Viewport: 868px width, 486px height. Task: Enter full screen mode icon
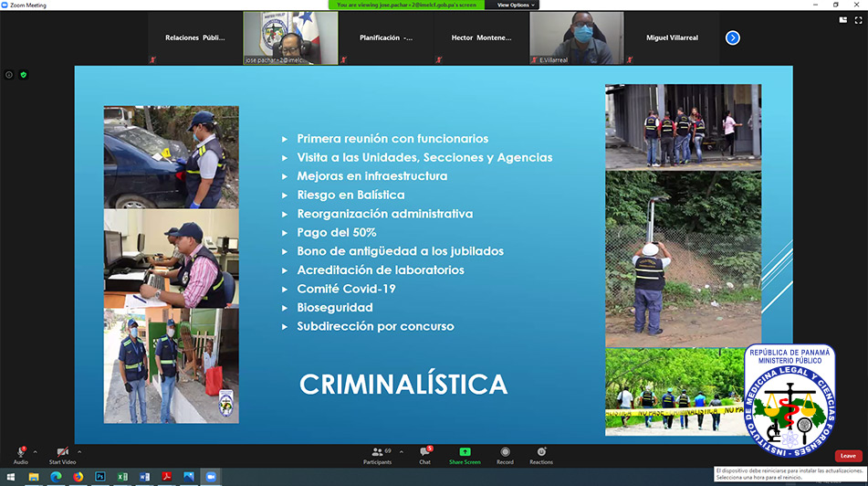859,20
